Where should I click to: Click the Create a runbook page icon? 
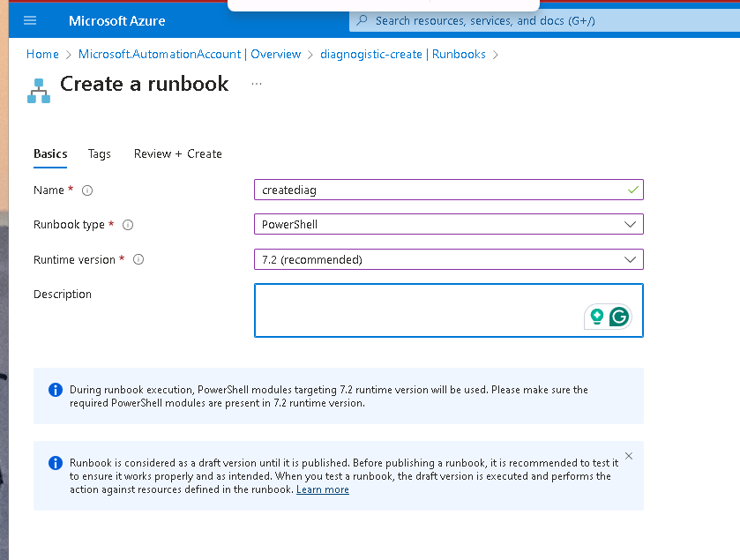[39, 91]
